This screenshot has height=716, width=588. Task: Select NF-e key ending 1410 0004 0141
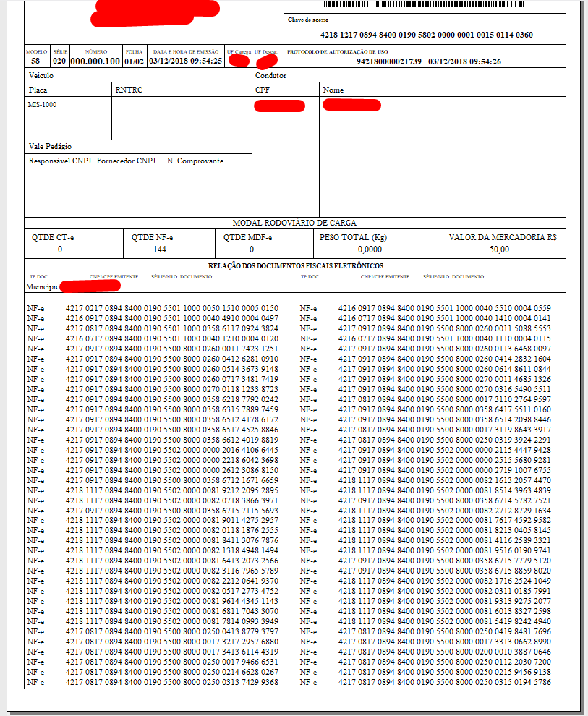444,319
